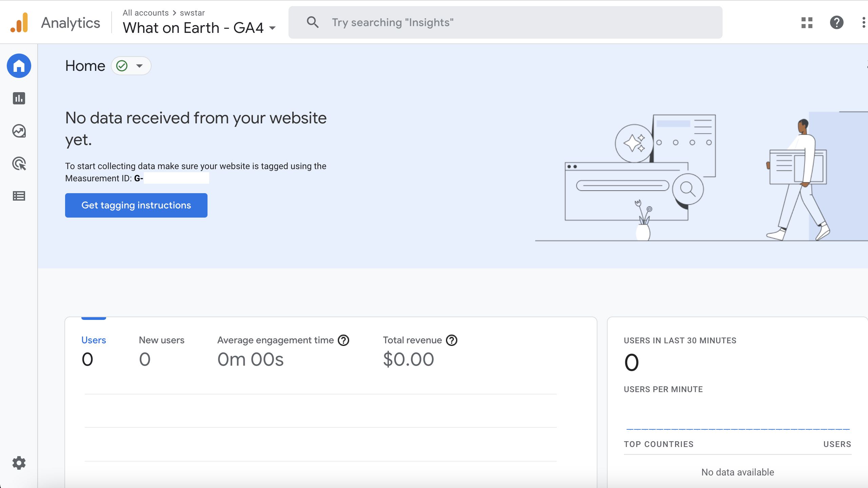Open the Google apps grid
Image resolution: width=868 pixels, height=488 pixels.
[806, 22]
